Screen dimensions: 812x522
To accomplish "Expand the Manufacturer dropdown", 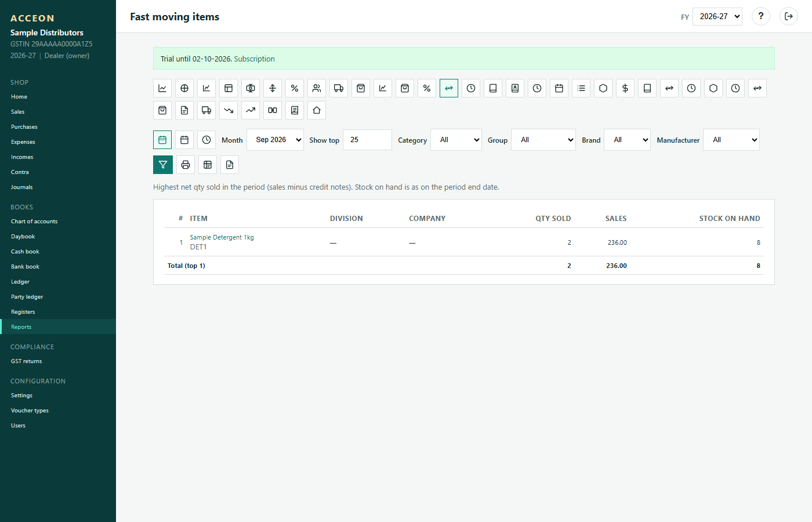I will tap(731, 140).
